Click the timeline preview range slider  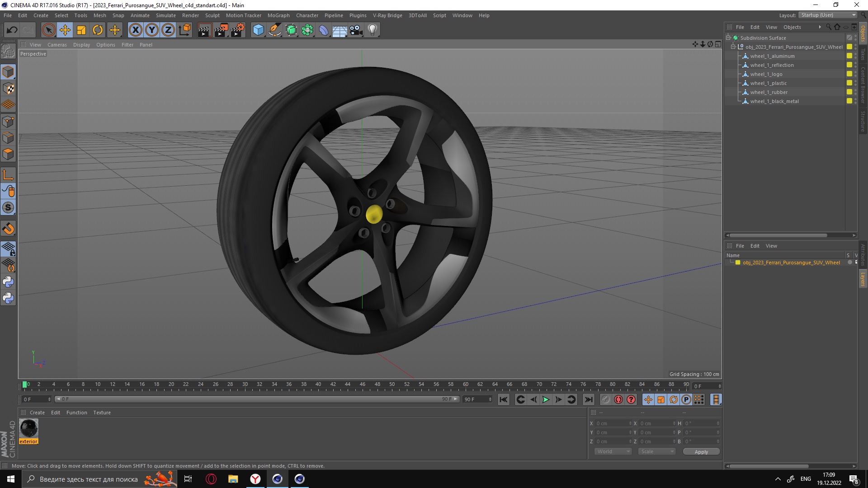(x=257, y=399)
